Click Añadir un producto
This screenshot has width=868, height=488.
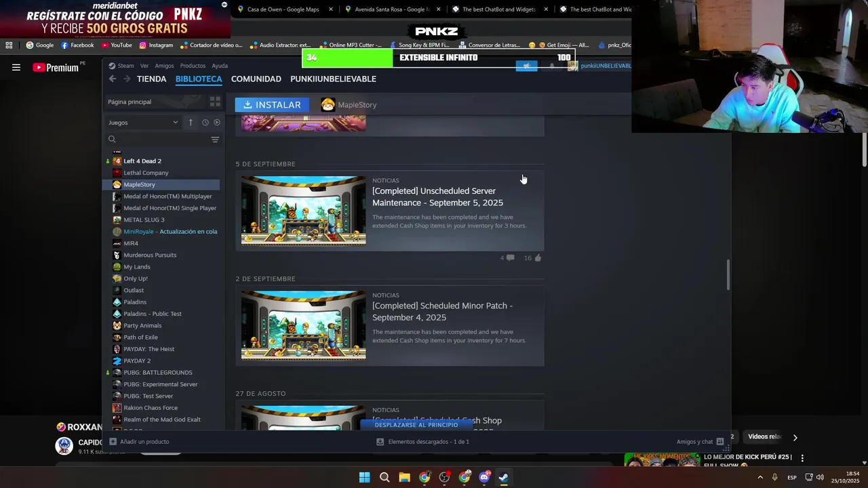(x=139, y=442)
